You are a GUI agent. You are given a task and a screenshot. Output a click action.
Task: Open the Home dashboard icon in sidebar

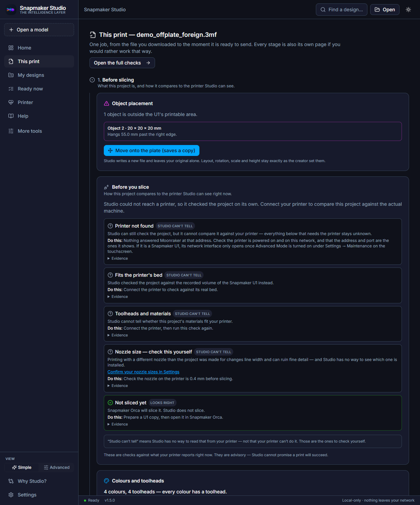pyautogui.click(x=11, y=48)
